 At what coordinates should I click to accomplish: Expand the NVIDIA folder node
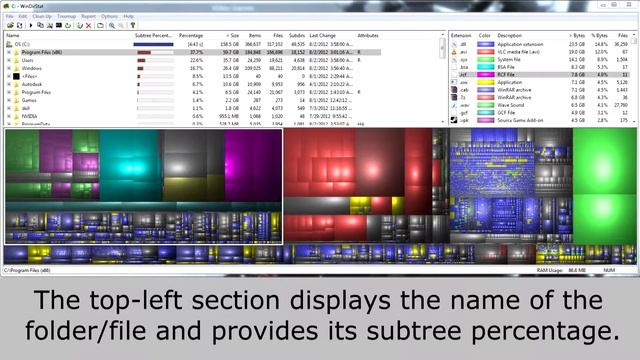(9, 116)
